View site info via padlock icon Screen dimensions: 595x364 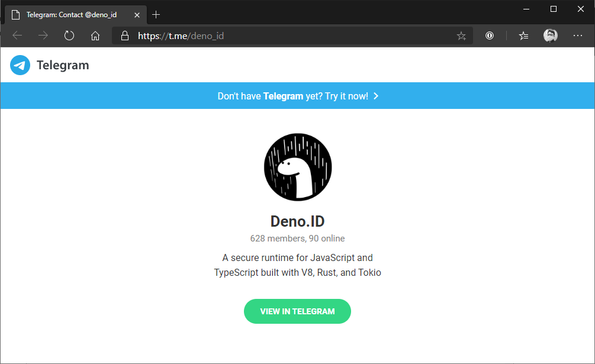[124, 36]
